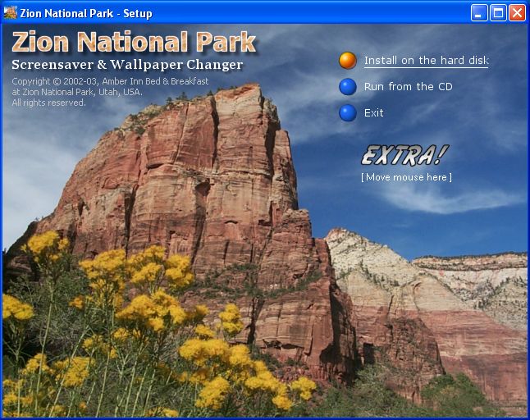Click the blue ball next to Exit

348,113
